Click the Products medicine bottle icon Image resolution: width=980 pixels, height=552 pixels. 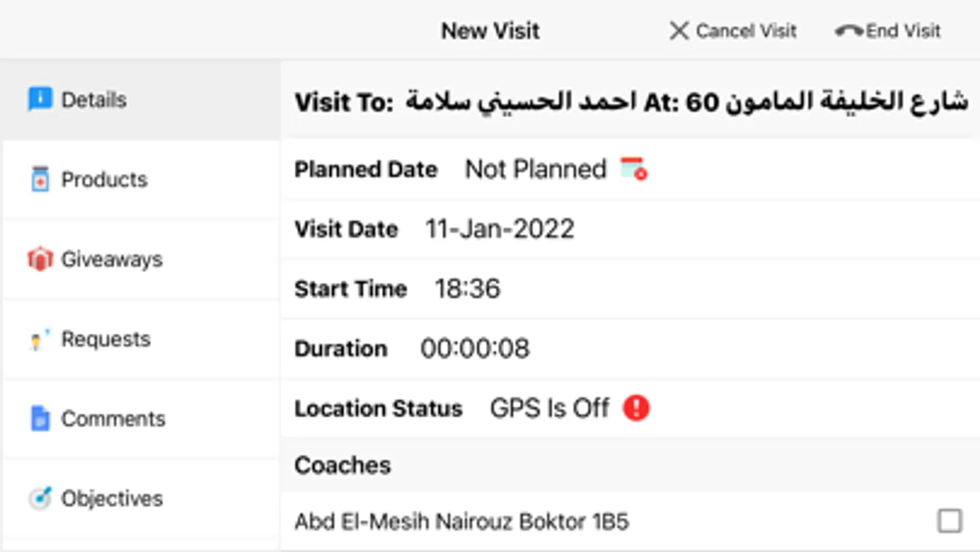pyautogui.click(x=40, y=179)
